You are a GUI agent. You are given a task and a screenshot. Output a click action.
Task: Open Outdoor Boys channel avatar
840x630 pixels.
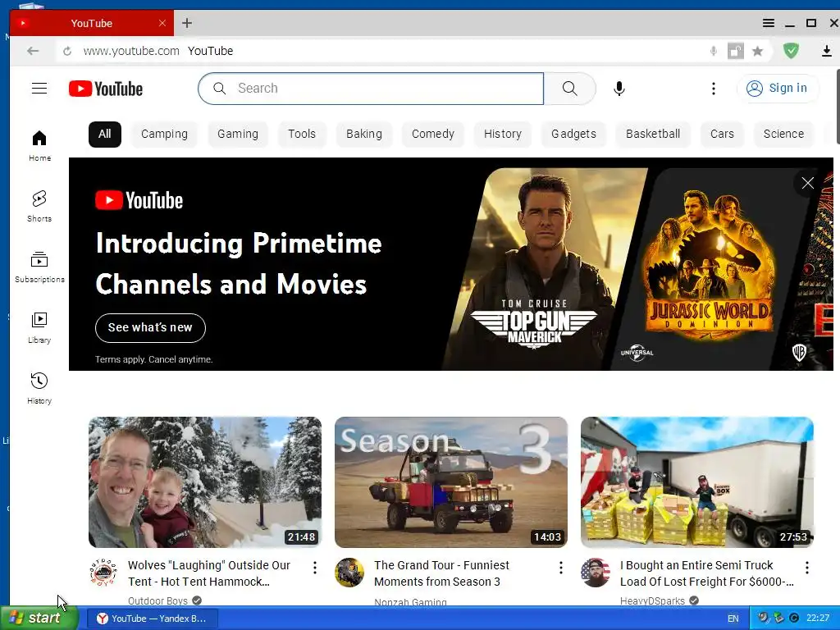click(103, 573)
